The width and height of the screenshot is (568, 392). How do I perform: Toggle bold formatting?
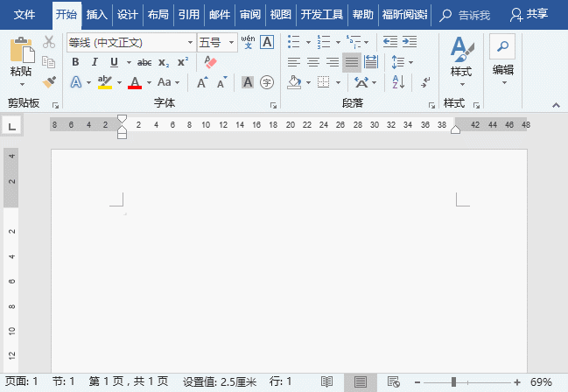pos(75,62)
